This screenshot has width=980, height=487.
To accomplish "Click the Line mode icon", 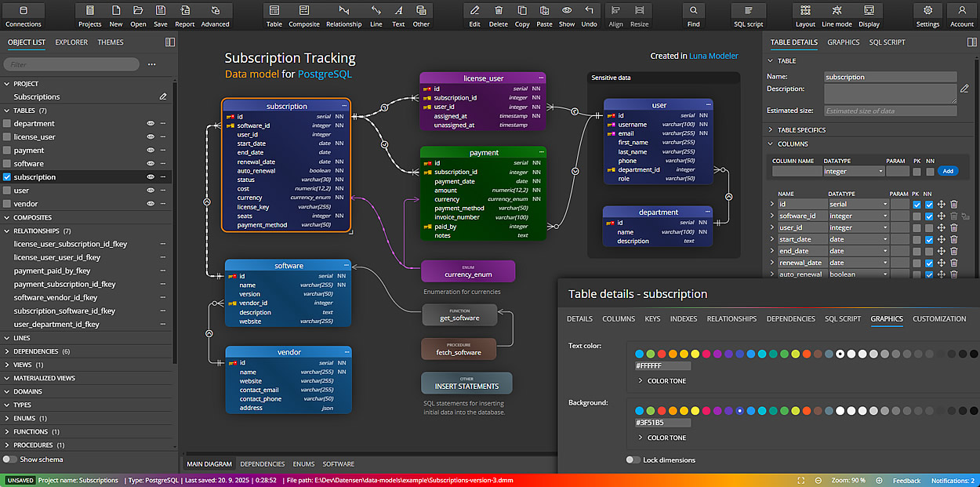I will (837, 15).
